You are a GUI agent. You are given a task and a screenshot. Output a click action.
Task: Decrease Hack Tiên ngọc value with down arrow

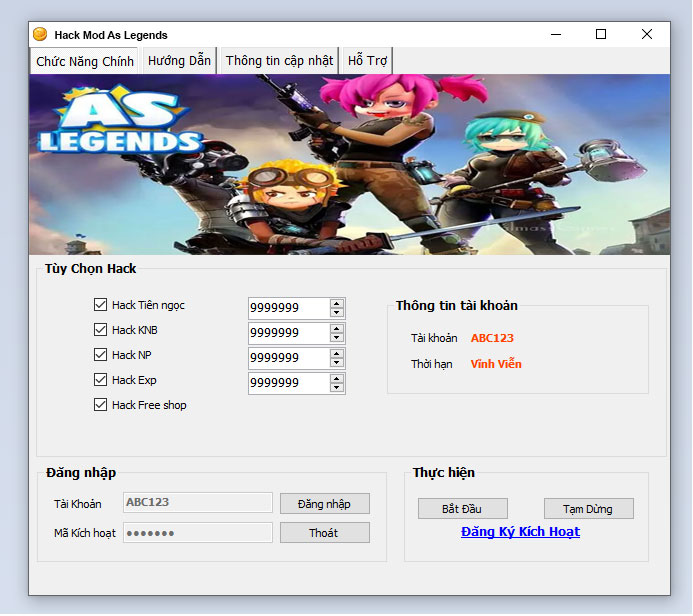[337, 313]
